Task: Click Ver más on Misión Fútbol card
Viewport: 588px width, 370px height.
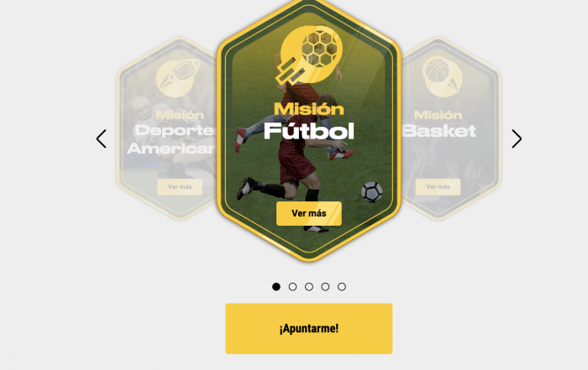Action: pos(309,213)
